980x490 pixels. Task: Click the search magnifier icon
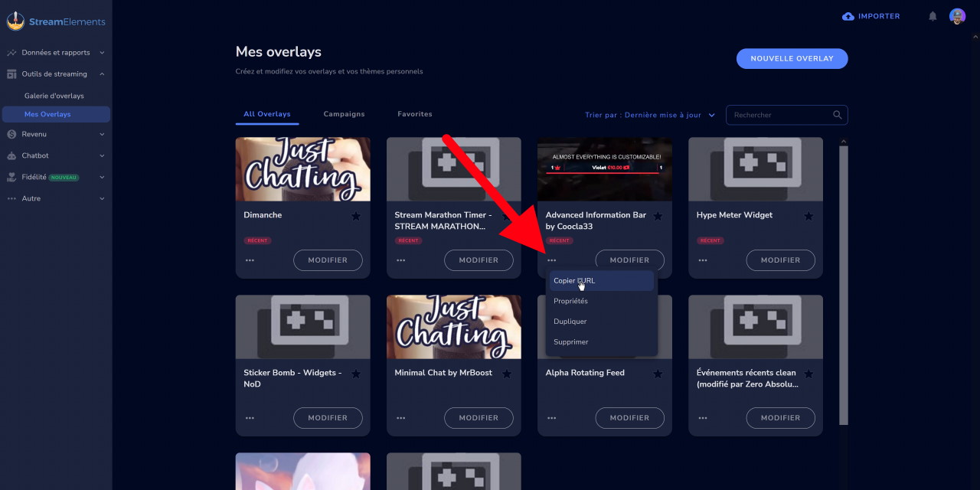click(838, 115)
